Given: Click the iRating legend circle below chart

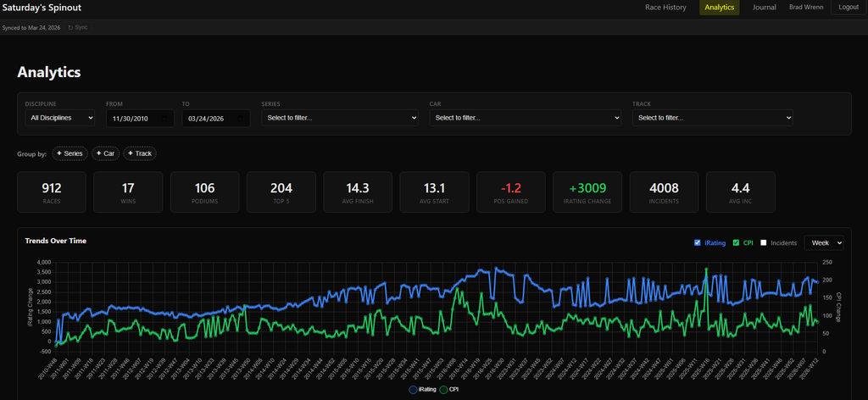Looking at the screenshot, I should pos(414,389).
